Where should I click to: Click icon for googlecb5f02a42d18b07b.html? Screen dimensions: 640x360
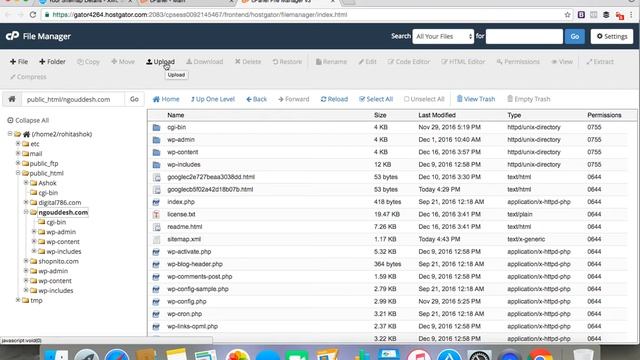(x=156, y=190)
